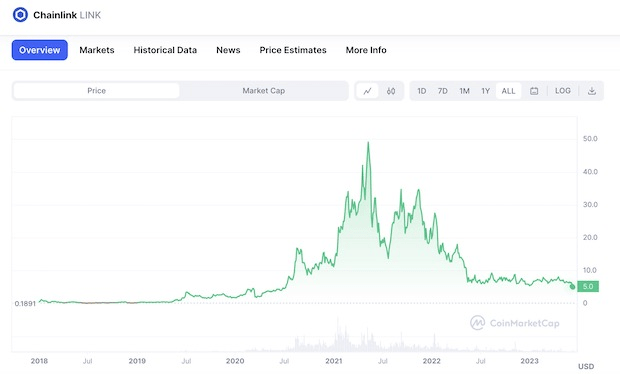Image resolution: width=620 pixels, height=374 pixels.
Task: Select the line chart view icon
Action: 368,91
